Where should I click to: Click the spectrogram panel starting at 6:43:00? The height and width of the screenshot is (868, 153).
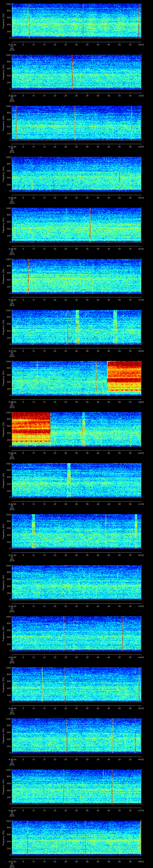point(76,633)
